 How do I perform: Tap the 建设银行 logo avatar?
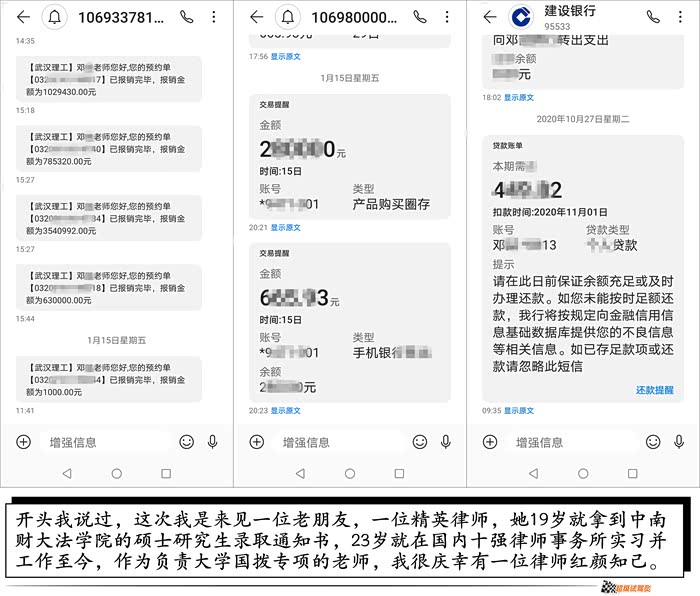[x=518, y=17]
